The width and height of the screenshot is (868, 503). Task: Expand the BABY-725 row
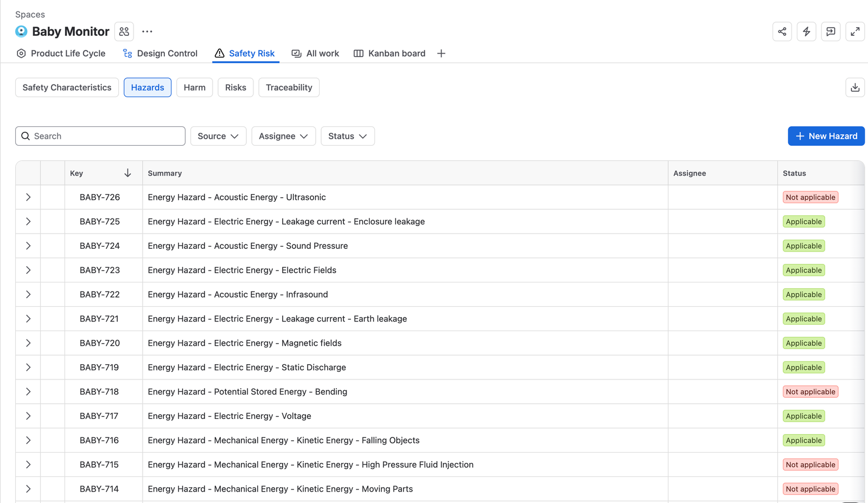pyautogui.click(x=28, y=222)
